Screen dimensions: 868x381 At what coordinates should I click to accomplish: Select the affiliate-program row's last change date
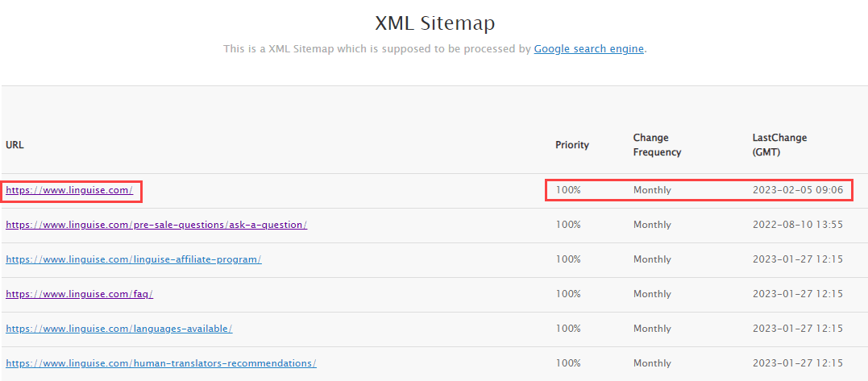pos(798,259)
